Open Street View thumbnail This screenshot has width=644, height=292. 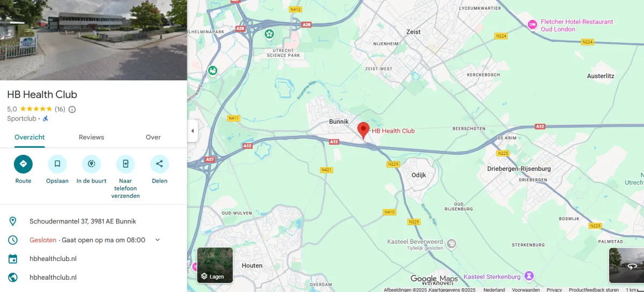(626, 265)
